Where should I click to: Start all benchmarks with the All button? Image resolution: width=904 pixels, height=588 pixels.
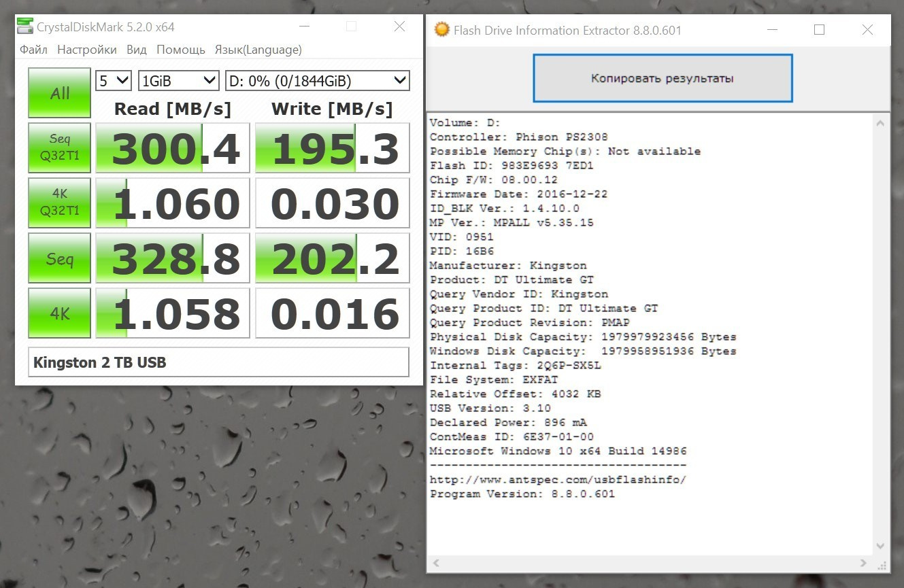pos(59,92)
